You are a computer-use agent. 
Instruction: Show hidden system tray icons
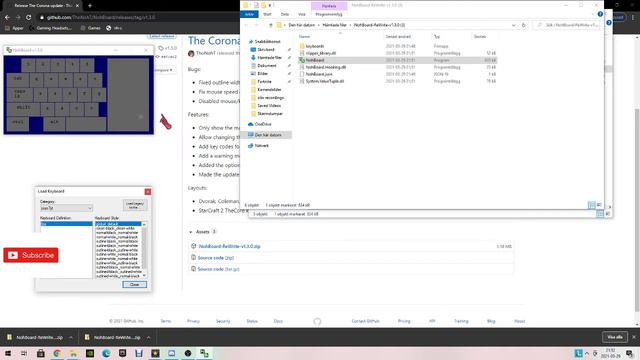(587, 353)
